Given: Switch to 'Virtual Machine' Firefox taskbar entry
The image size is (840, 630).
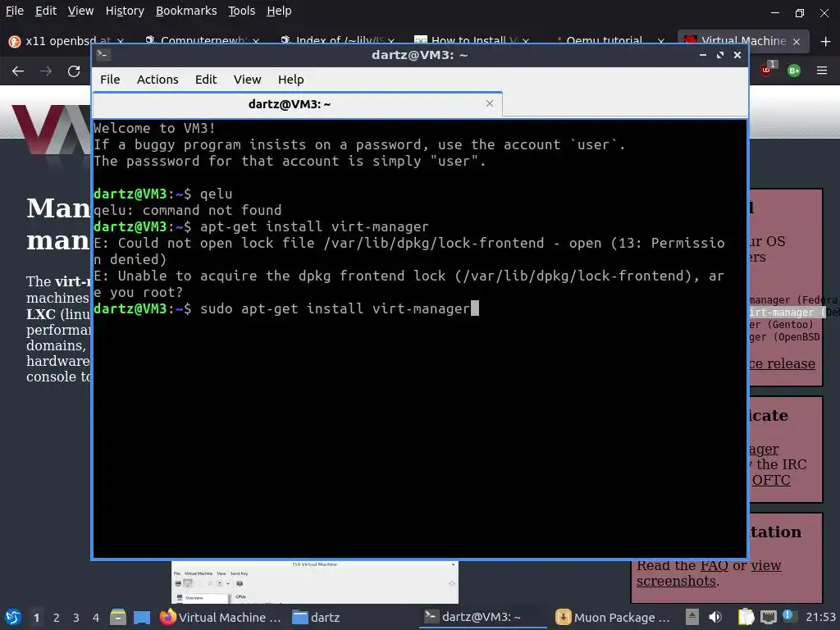Looking at the screenshot, I should pos(220,617).
